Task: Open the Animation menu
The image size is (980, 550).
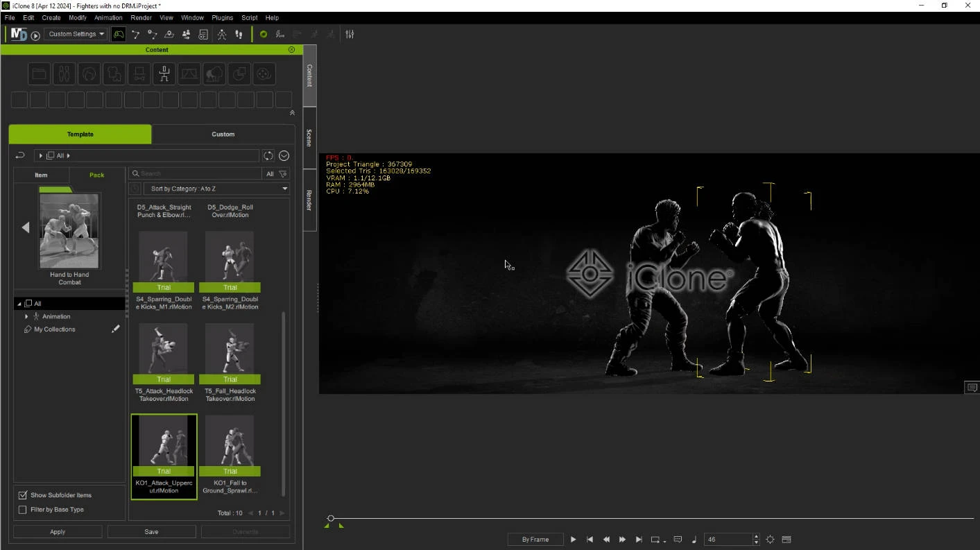Action: pos(108,17)
